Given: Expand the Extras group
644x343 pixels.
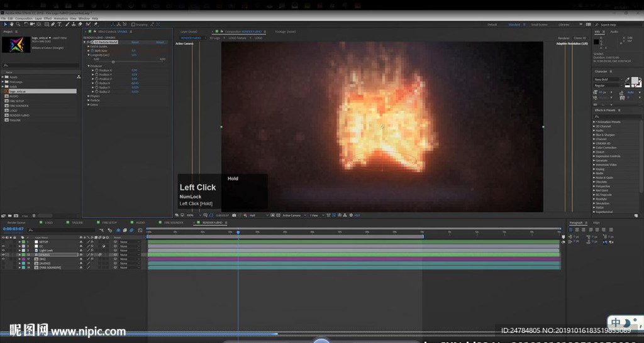Looking at the screenshot, I should coord(88,105).
